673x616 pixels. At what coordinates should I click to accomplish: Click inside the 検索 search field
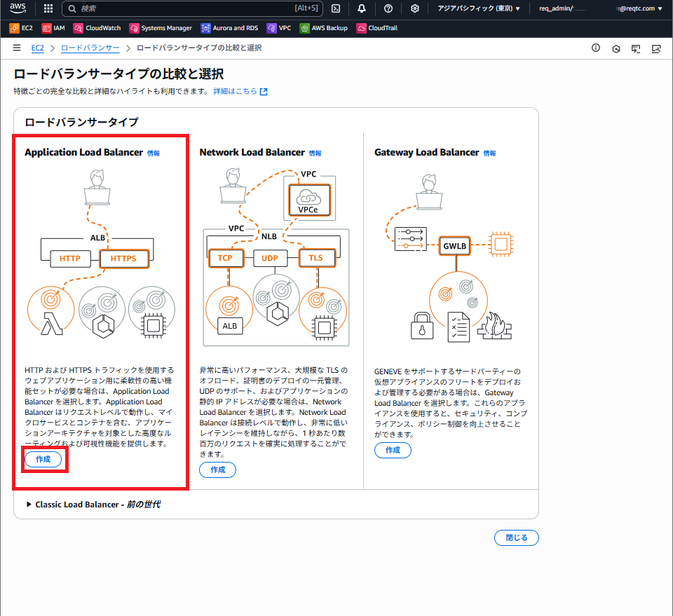[192, 8]
